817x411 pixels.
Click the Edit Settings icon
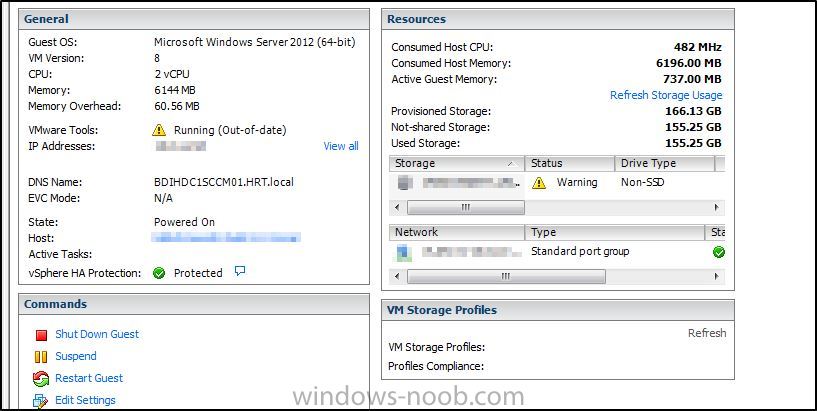[41, 401]
